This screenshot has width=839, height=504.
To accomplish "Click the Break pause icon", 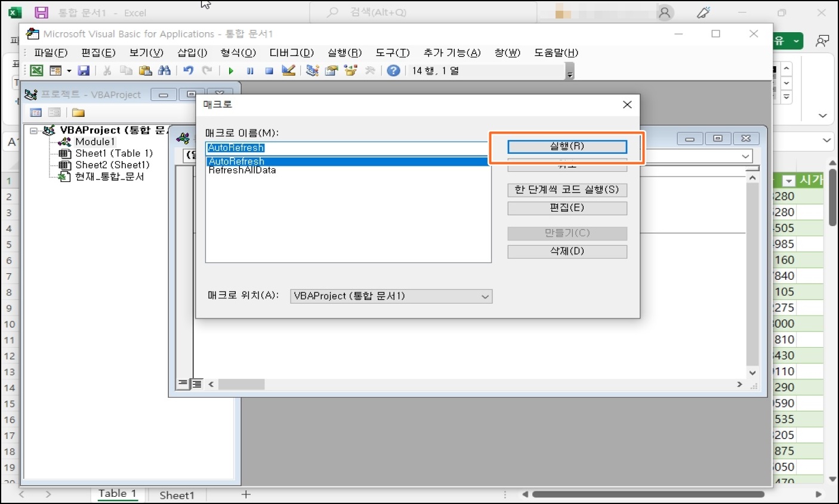I will [250, 71].
